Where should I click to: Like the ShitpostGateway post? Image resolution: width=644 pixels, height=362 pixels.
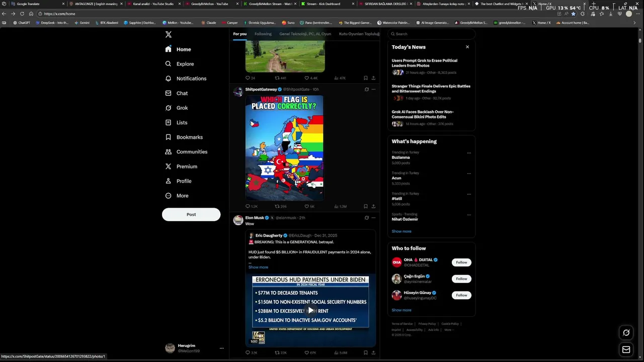pyautogui.click(x=309, y=206)
